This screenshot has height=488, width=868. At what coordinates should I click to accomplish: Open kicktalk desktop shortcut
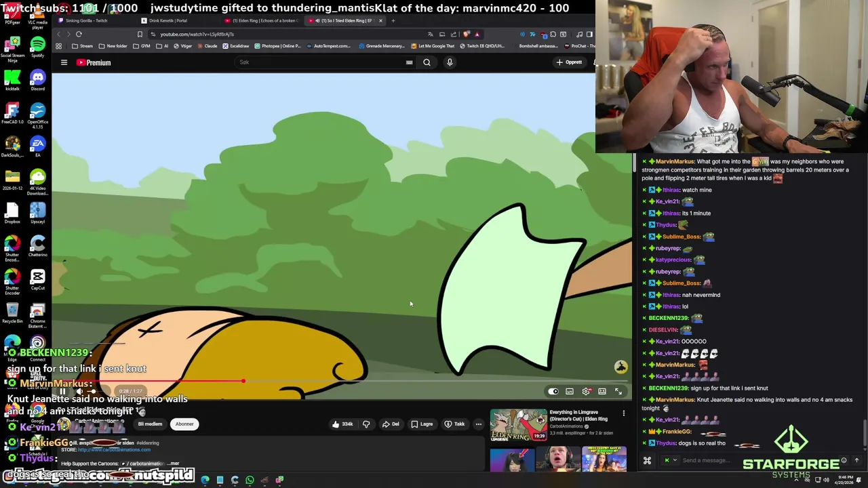tap(12, 81)
